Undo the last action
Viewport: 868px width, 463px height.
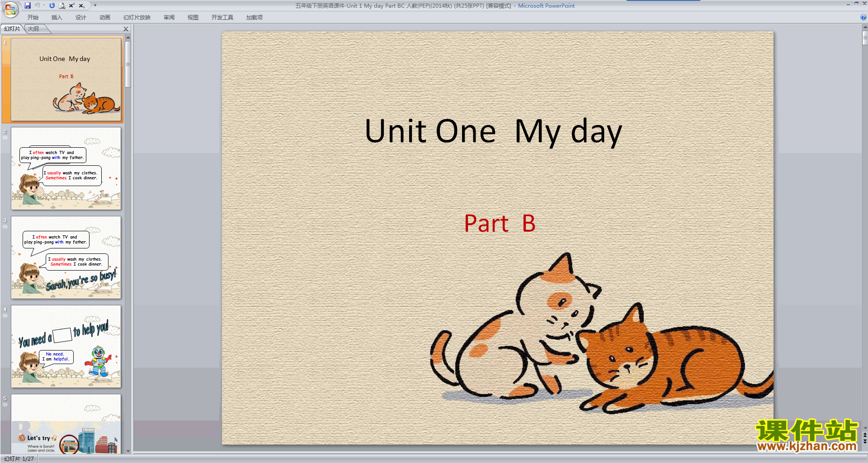point(38,5)
